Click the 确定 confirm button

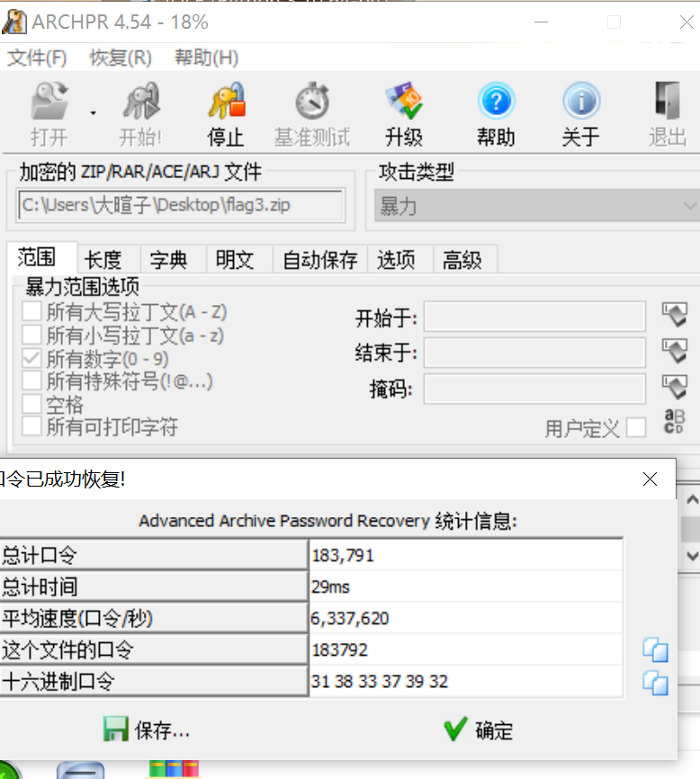tap(478, 730)
